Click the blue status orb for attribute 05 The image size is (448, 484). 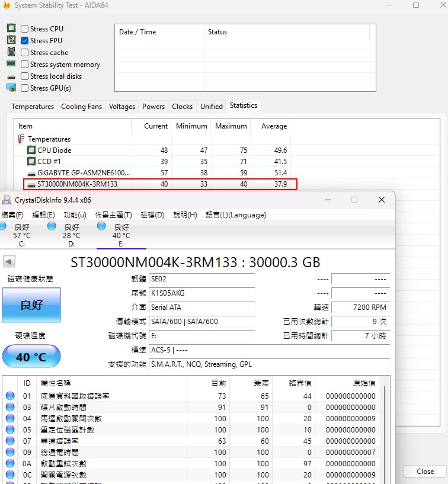(x=10, y=429)
